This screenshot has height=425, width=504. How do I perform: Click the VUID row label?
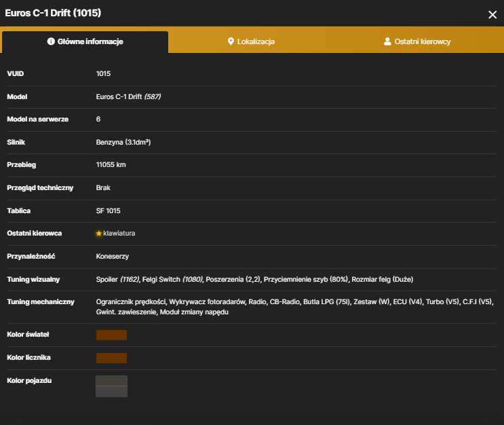coord(16,74)
